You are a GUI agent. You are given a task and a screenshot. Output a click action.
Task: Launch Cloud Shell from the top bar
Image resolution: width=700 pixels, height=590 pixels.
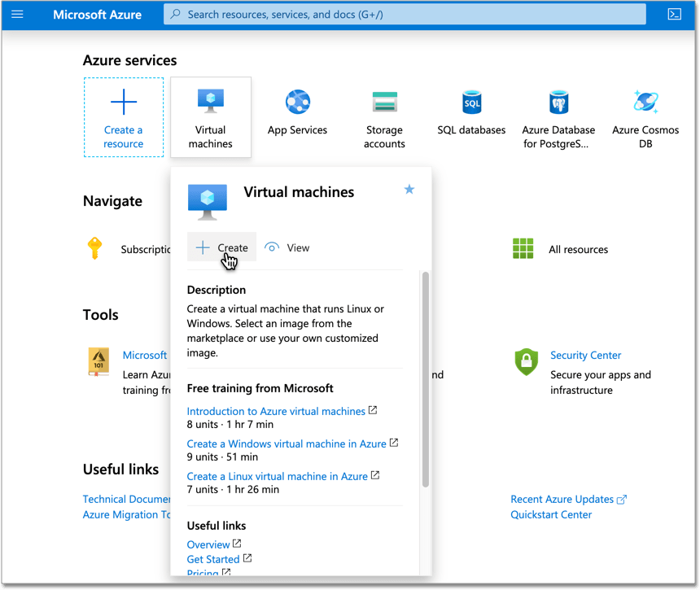pyautogui.click(x=674, y=14)
